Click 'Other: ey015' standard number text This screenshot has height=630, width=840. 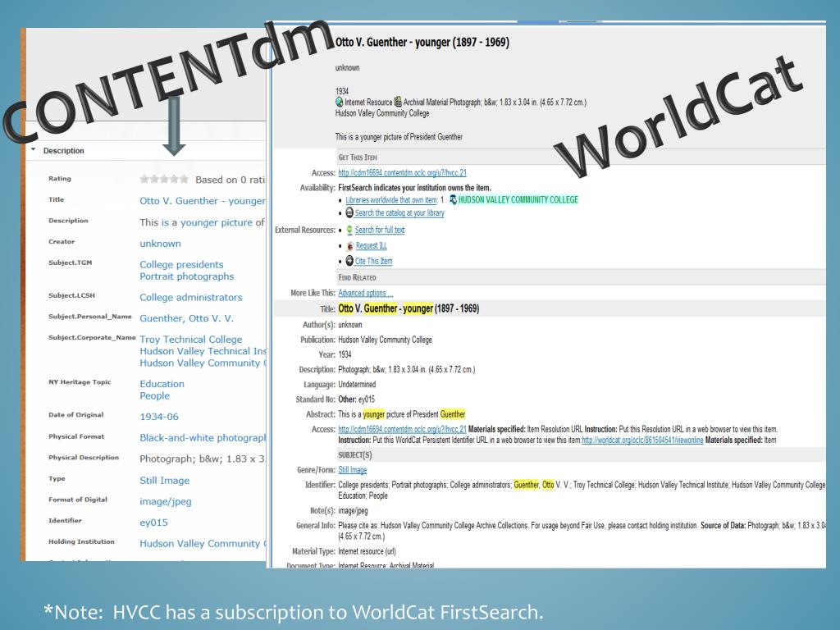click(356, 399)
